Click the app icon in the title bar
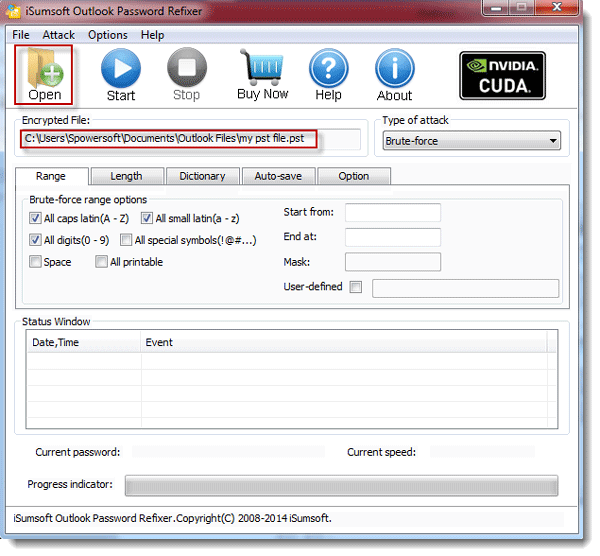600x556 pixels. point(13,11)
